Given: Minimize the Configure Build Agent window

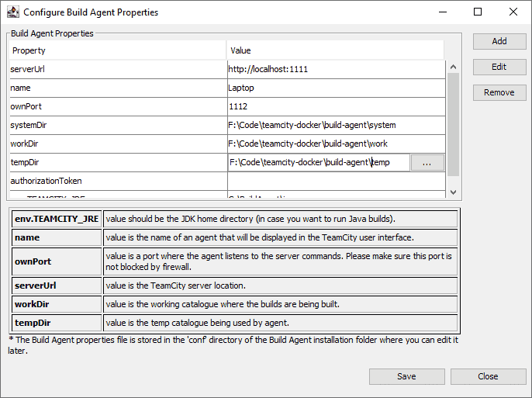Looking at the screenshot, I should [x=443, y=12].
